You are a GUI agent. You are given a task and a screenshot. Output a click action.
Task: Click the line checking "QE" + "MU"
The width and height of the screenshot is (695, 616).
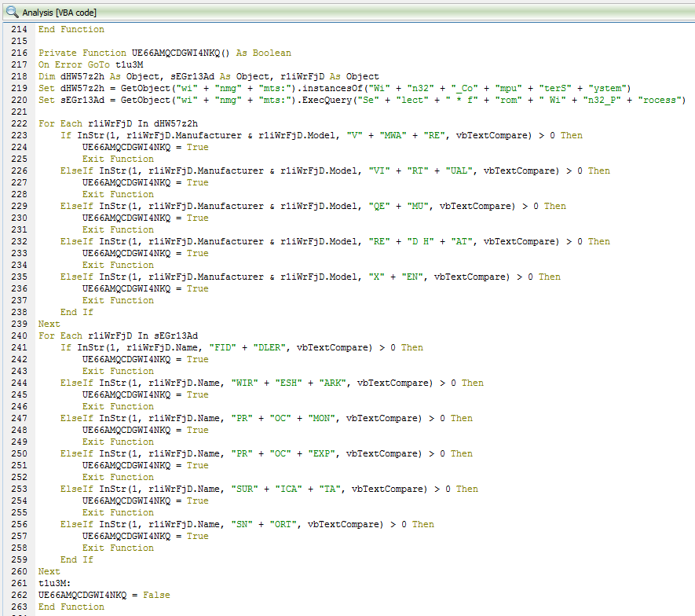[x=313, y=206]
